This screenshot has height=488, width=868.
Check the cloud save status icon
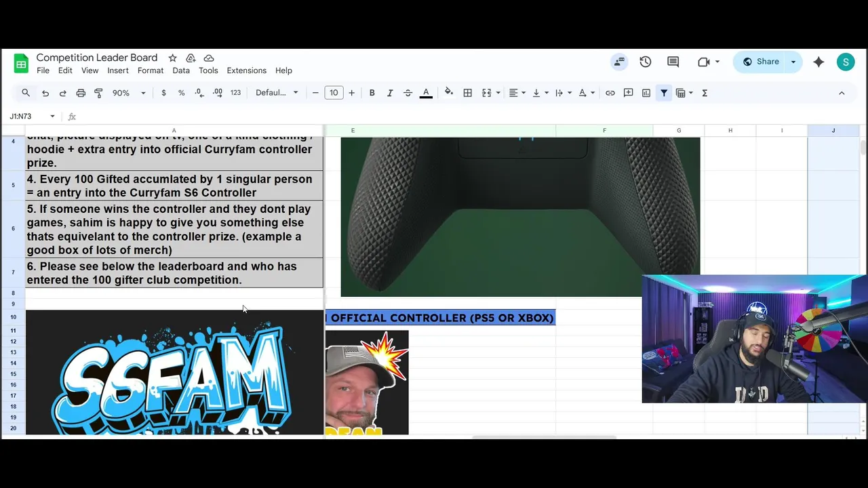(x=209, y=58)
